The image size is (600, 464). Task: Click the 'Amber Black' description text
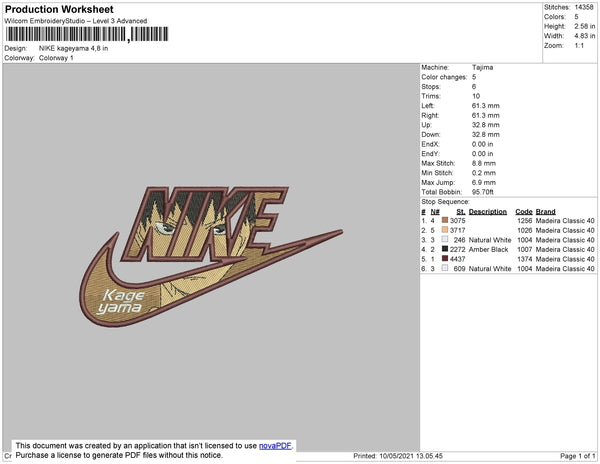489,249
